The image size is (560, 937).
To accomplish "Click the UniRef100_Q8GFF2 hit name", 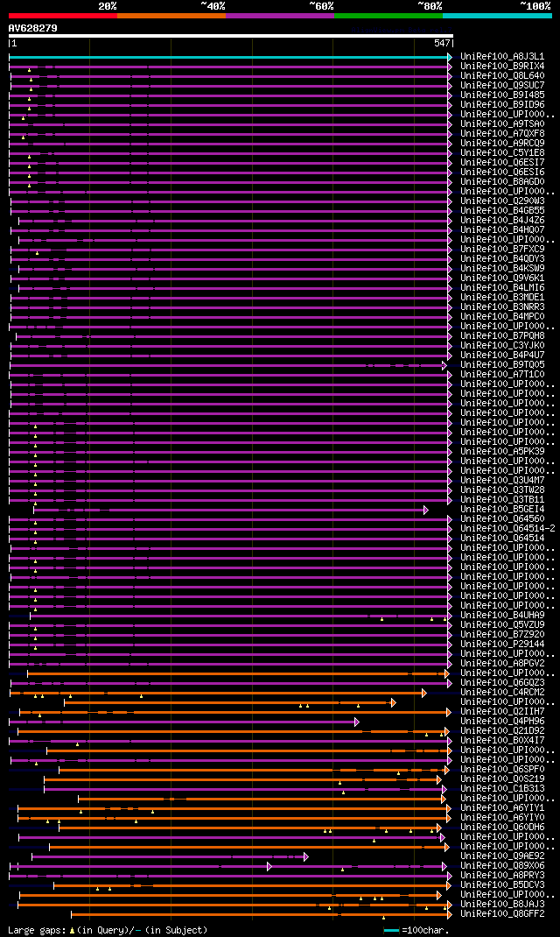I will (x=502, y=914).
